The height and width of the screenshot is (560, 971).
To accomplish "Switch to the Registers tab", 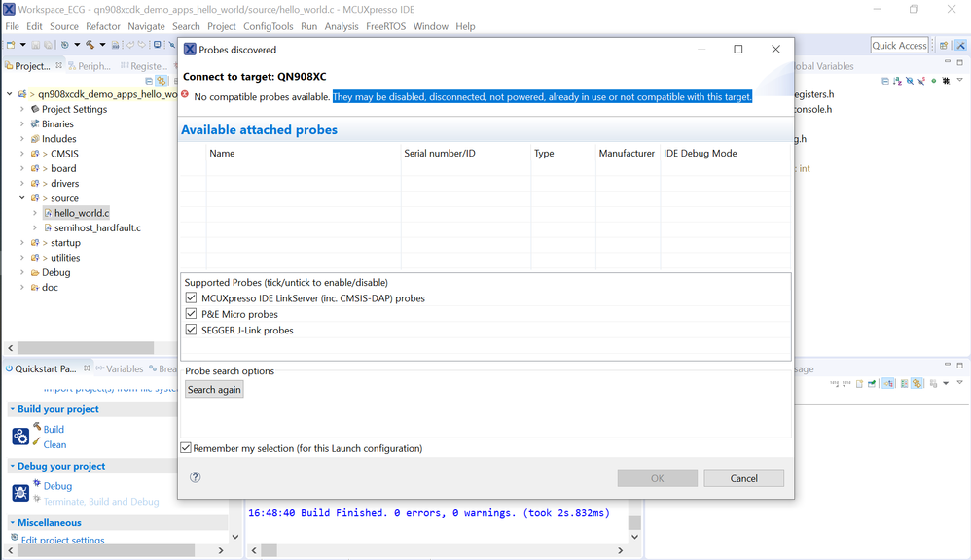I will 144,65.
